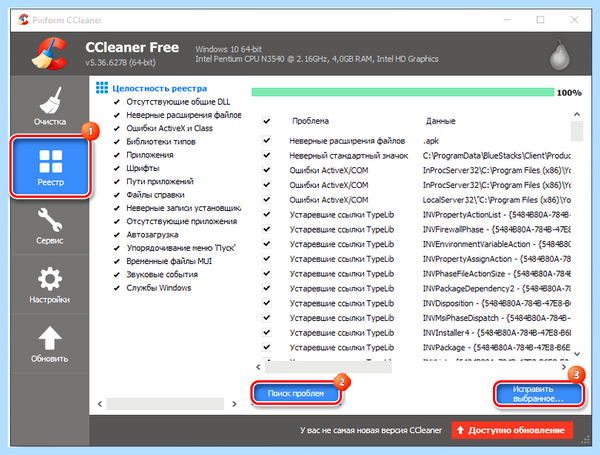
Task: Uncheck the .apk result row checkbox
Action: 267,140
